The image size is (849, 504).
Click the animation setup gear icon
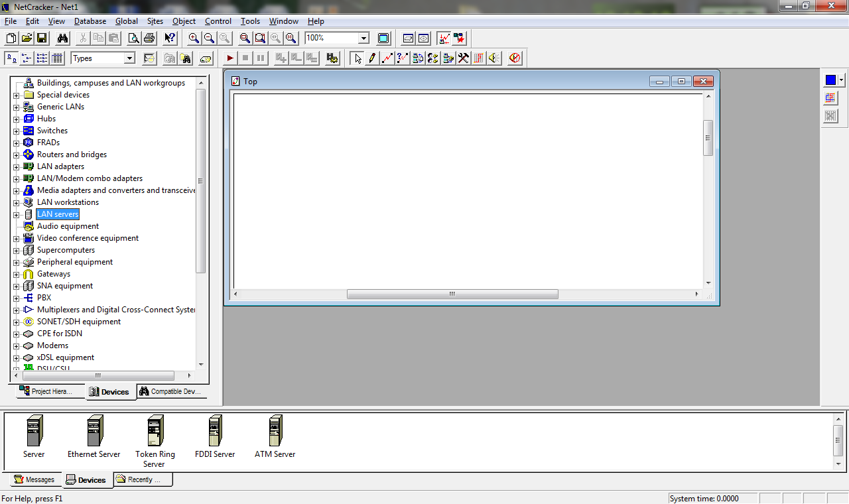click(332, 58)
